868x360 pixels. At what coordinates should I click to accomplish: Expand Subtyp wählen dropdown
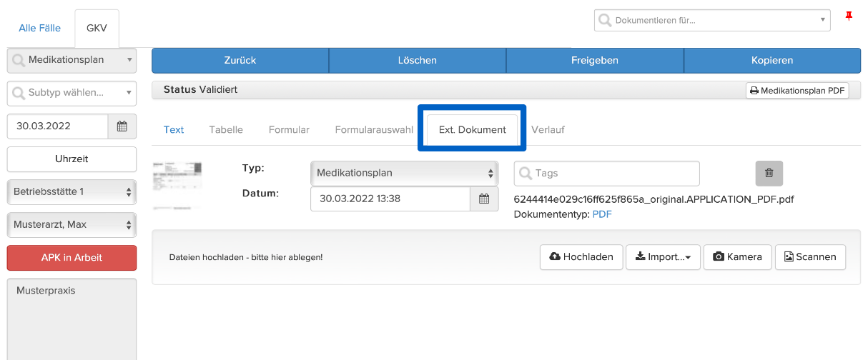(x=71, y=92)
